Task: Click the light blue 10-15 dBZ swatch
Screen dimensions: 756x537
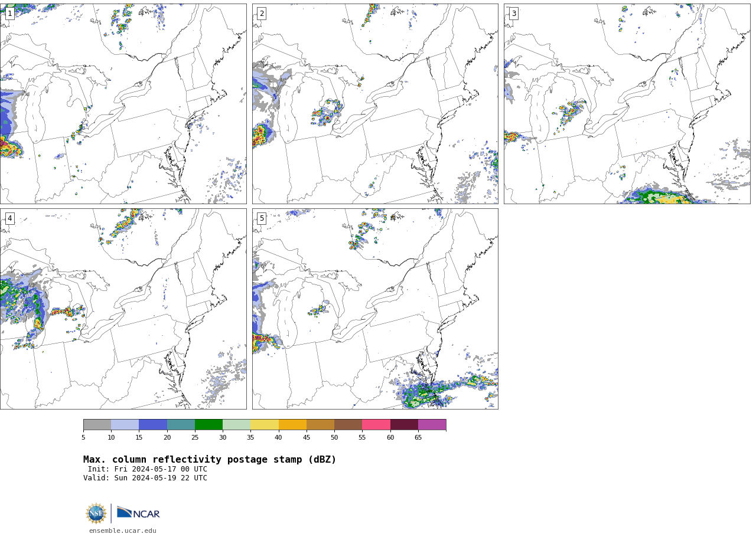Action: click(x=125, y=425)
